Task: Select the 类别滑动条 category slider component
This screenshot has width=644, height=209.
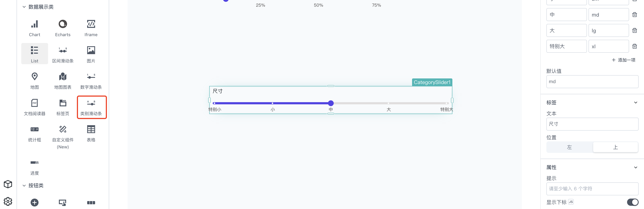Action: pyautogui.click(x=91, y=107)
